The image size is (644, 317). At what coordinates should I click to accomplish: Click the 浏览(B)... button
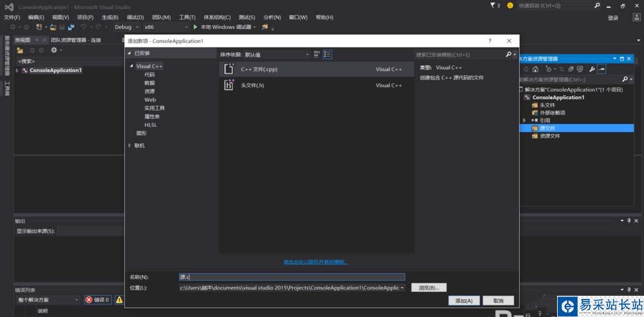[429, 288]
